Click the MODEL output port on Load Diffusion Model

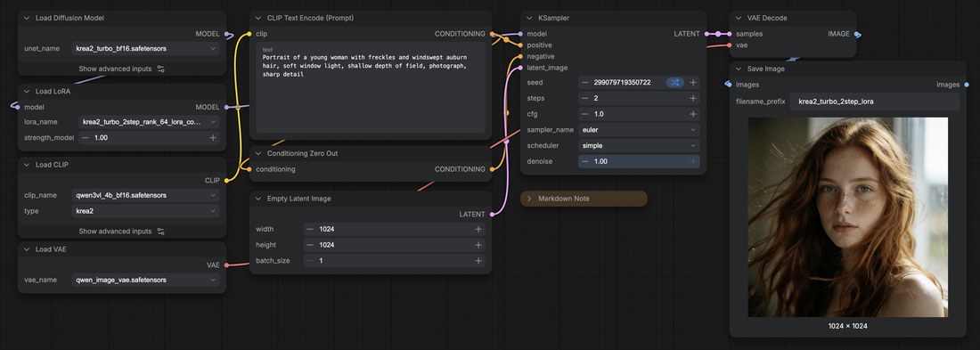pos(226,34)
